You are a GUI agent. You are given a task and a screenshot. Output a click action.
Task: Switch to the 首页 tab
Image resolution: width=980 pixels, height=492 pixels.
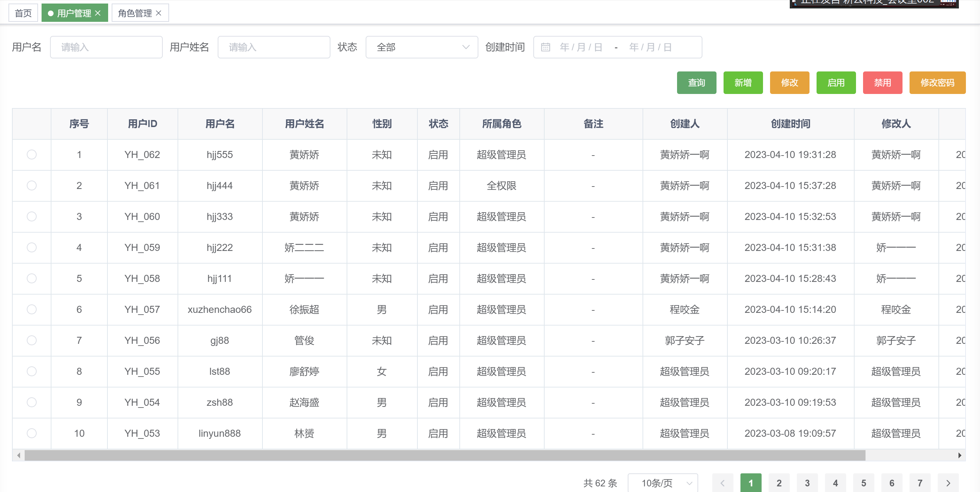pos(23,13)
